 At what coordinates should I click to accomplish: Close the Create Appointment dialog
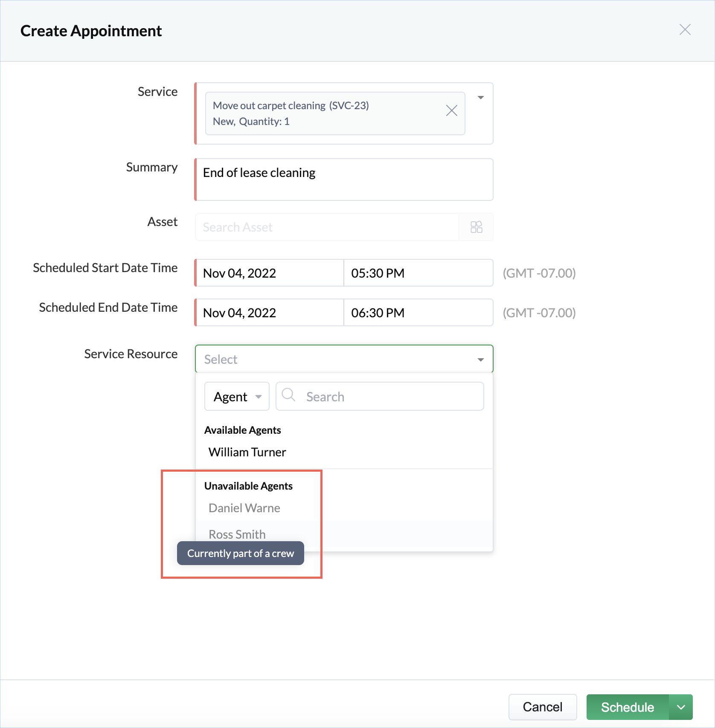(x=685, y=29)
